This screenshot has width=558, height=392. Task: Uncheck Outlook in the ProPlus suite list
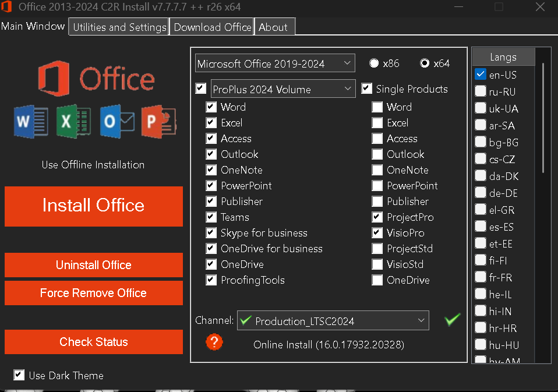point(211,154)
